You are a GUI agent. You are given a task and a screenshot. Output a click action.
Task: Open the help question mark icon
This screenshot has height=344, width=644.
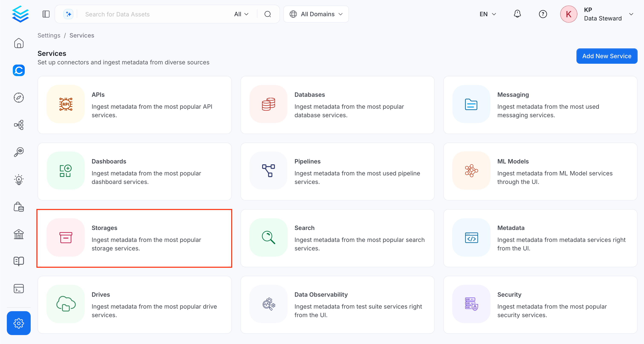click(x=543, y=14)
